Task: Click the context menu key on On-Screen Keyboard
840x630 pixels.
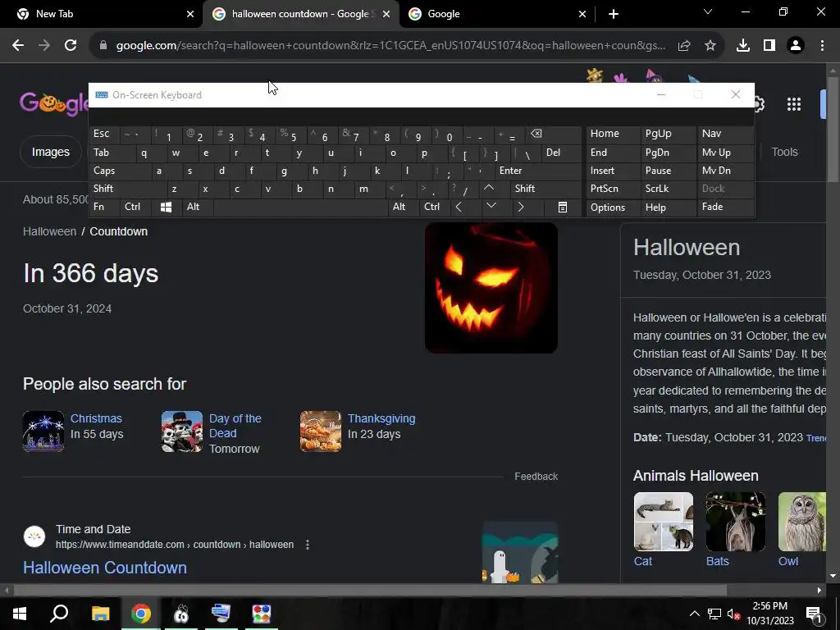Action: point(563,208)
